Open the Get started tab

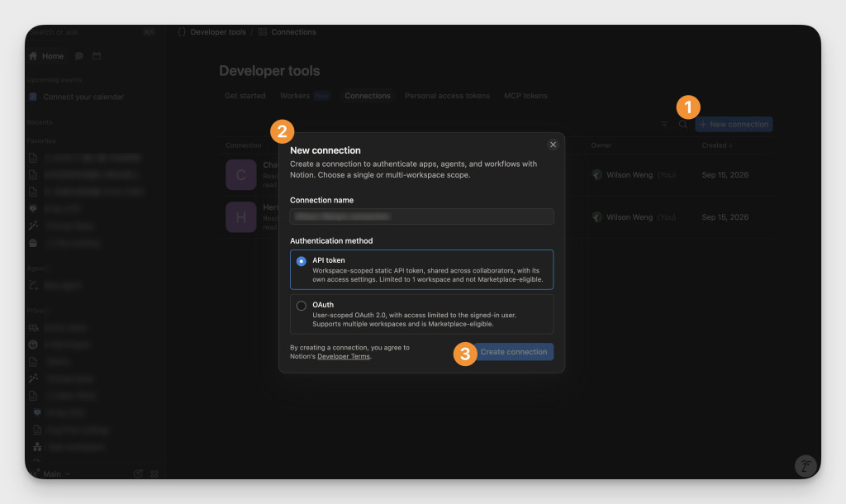pyautogui.click(x=245, y=96)
